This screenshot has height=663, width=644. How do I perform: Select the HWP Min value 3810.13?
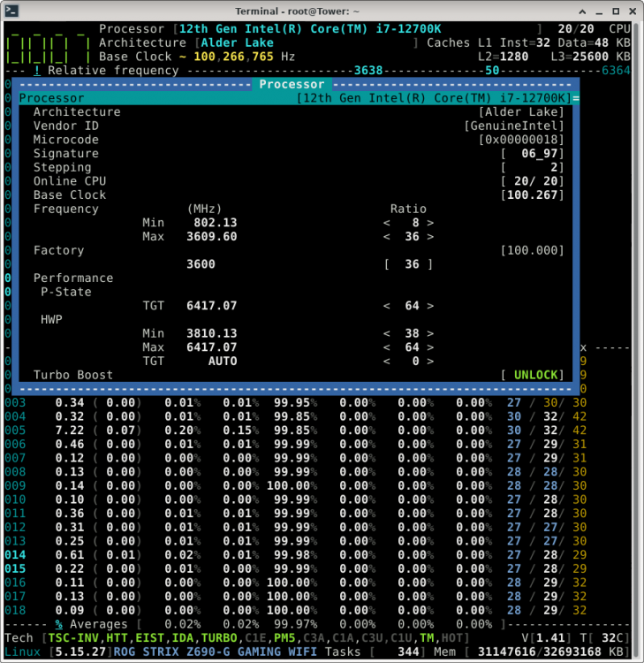(x=212, y=333)
